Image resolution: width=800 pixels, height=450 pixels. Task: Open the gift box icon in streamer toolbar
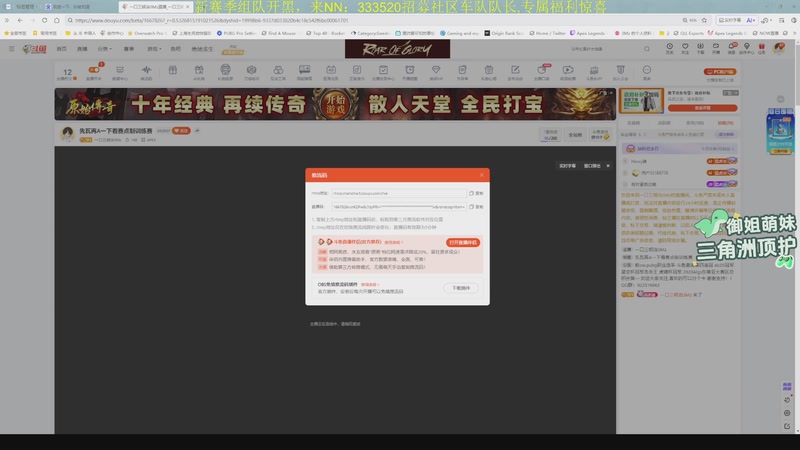(172, 70)
